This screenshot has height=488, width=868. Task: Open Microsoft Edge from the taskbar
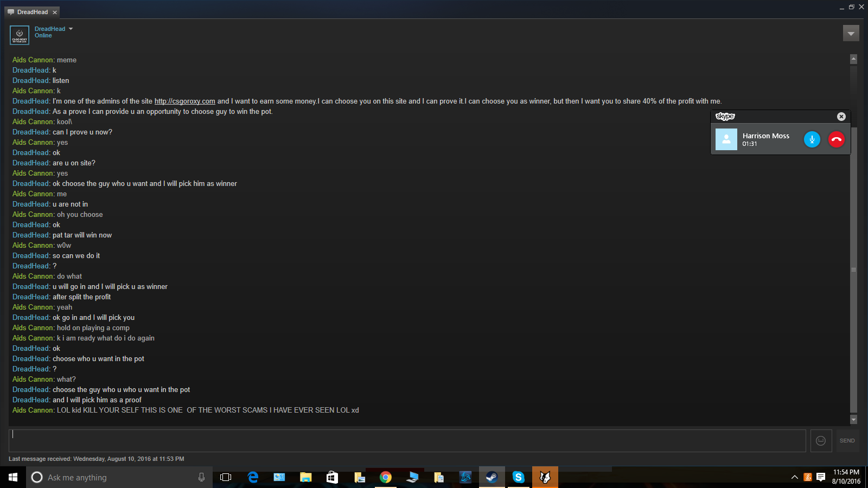(x=253, y=477)
